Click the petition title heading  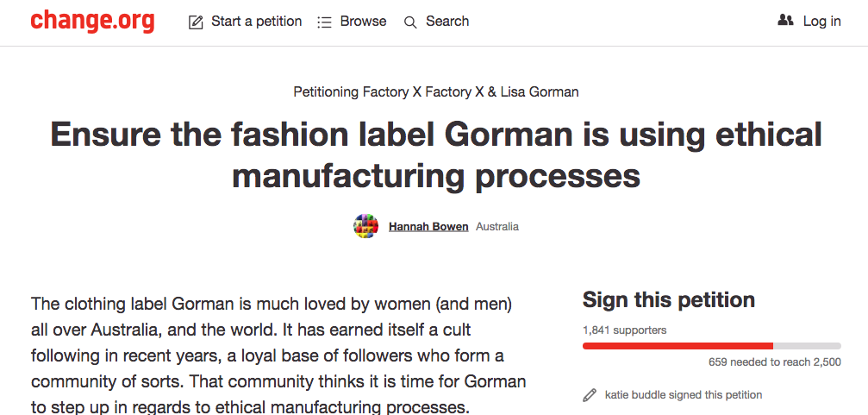[435, 154]
